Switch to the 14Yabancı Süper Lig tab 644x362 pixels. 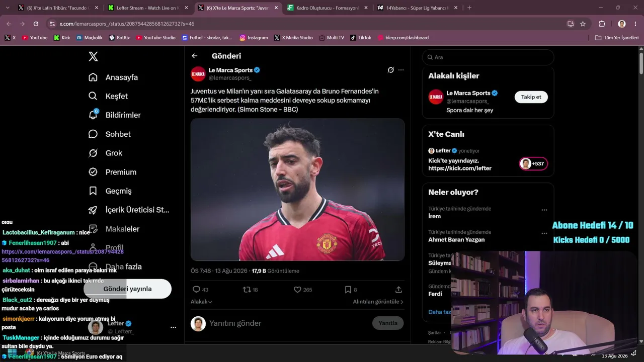[x=418, y=8]
